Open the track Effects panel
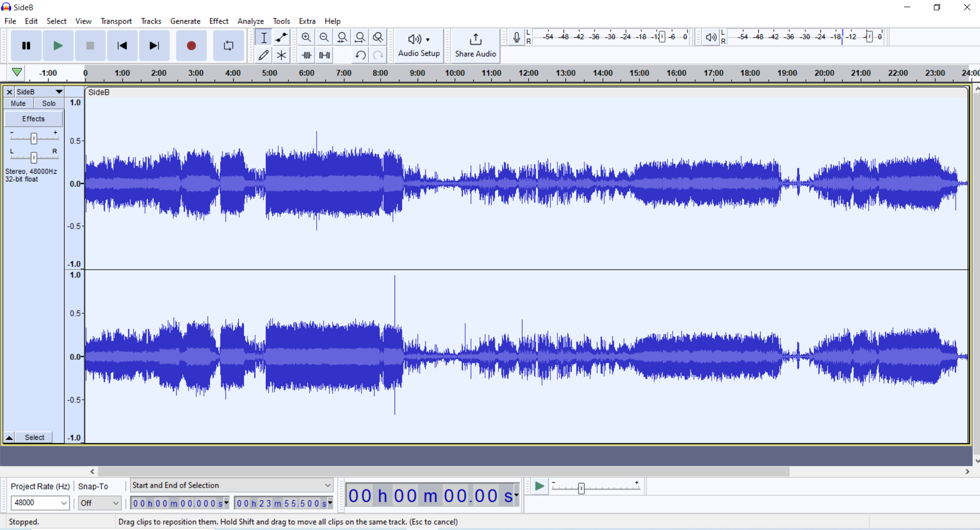Image resolution: width=980 pixels, height=530 pixels. pos(34,119)
